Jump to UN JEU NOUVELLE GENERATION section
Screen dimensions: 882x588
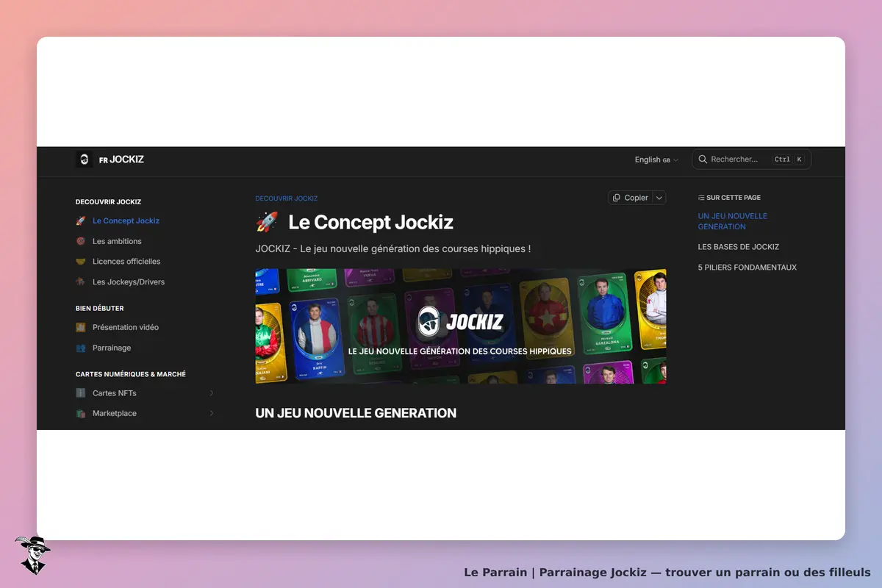point(733,221)
